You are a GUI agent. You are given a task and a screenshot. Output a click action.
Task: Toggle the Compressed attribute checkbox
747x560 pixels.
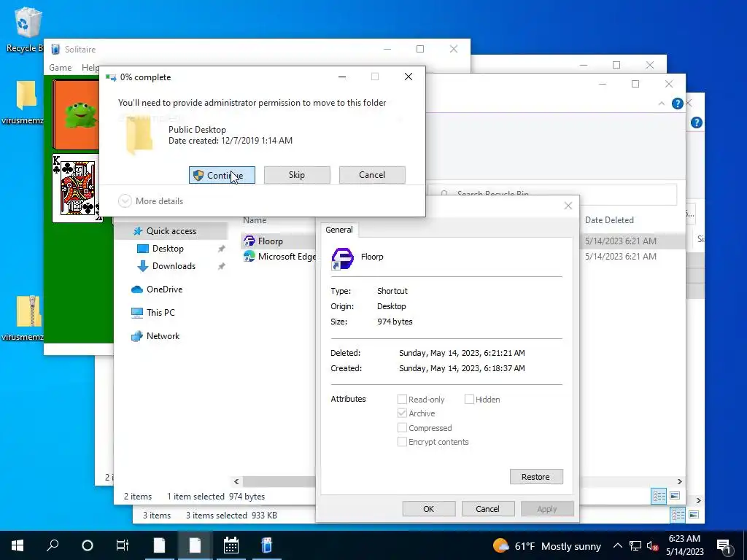[402, 427]
